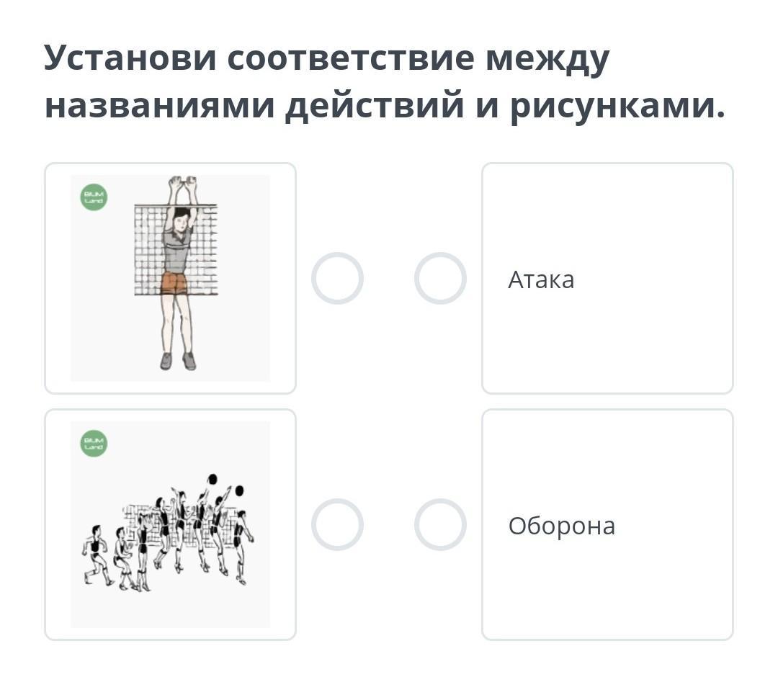Click the blocker's face behind the net
Screen dimensions: 778x700
182,222
